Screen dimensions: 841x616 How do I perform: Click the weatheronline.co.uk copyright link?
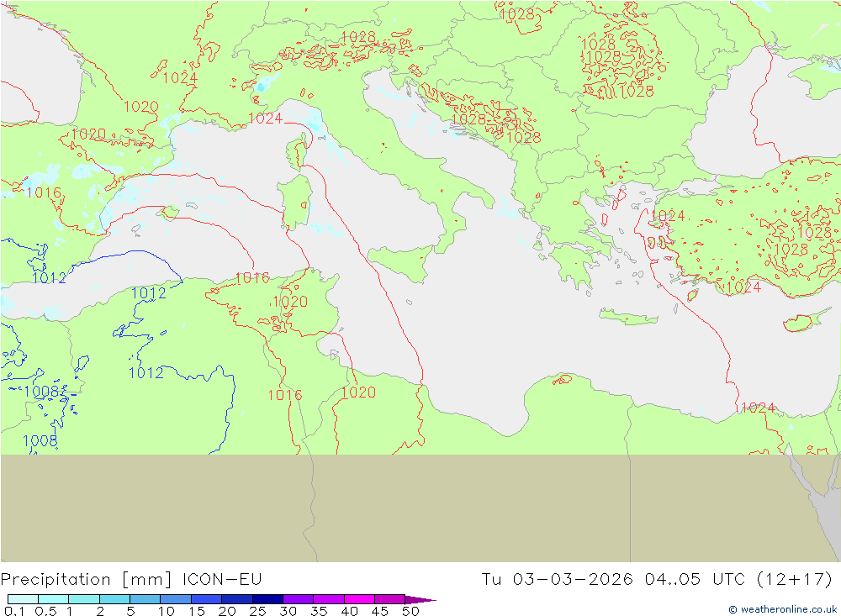tap(782, 609)
